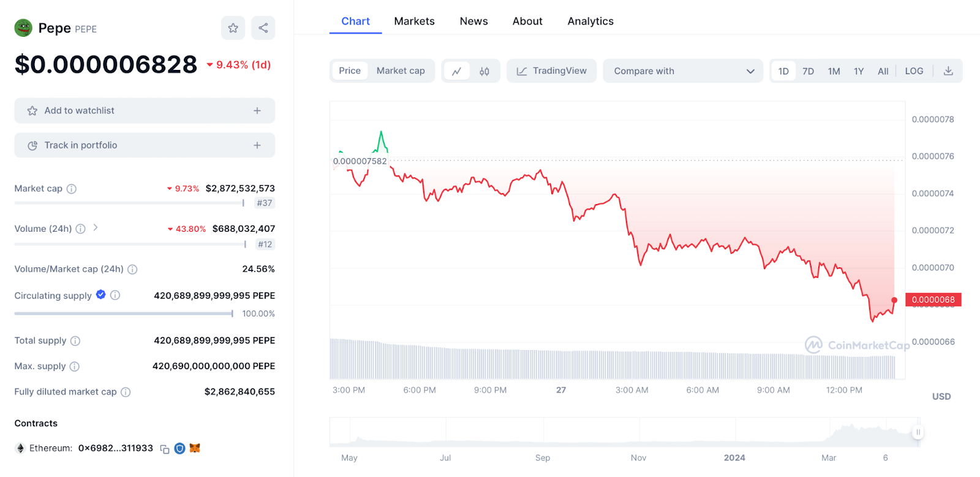Click the Total supply info icon
This screenshot has width=980, height=477.
(x=75, y=341)
